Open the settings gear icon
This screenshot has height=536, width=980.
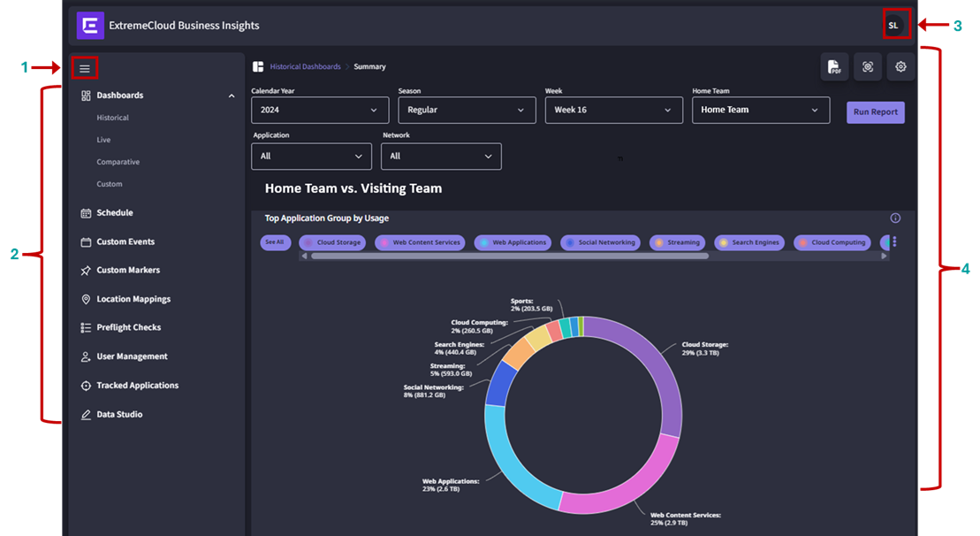tap(900, 67)
